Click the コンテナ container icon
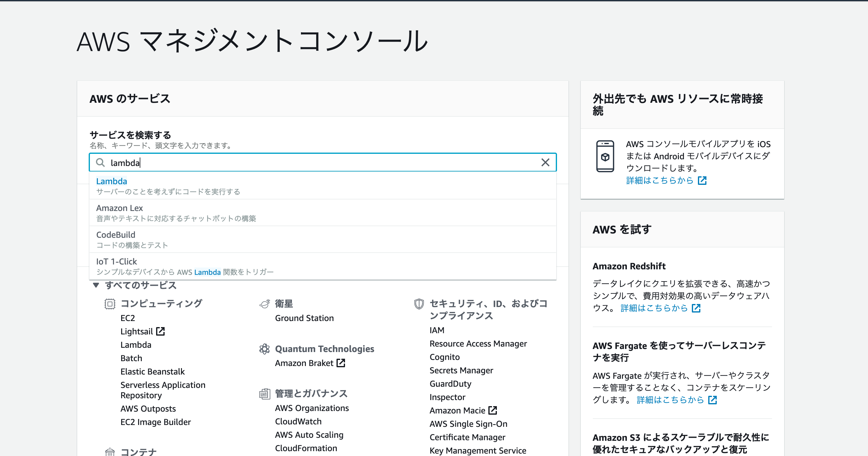The width and height of the screenshot is (868, 456). (x=110, y=452)
